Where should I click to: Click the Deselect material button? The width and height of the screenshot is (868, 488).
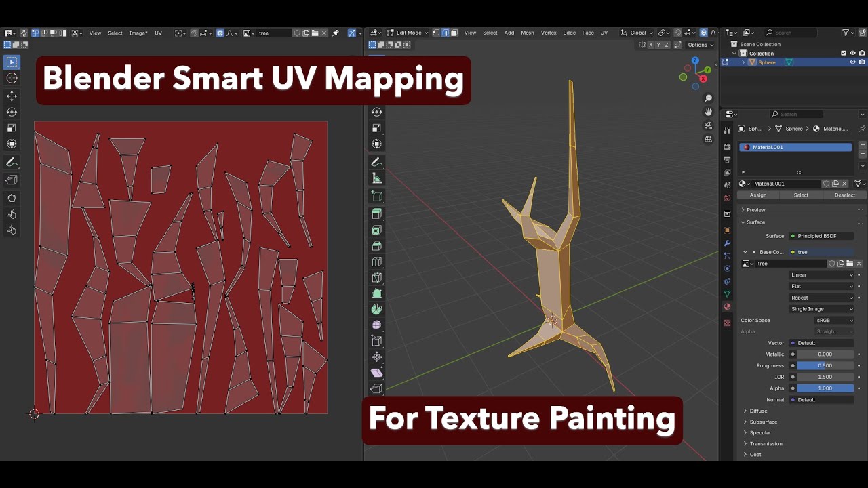(845, 195)
